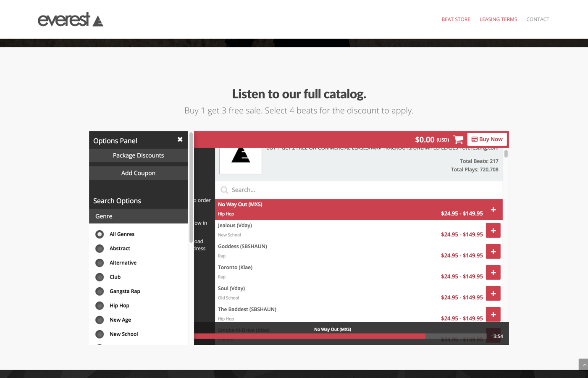Expand the Package Discounts section
The height and width of the screenshot is (378, 588).
[x=138, y=155]
